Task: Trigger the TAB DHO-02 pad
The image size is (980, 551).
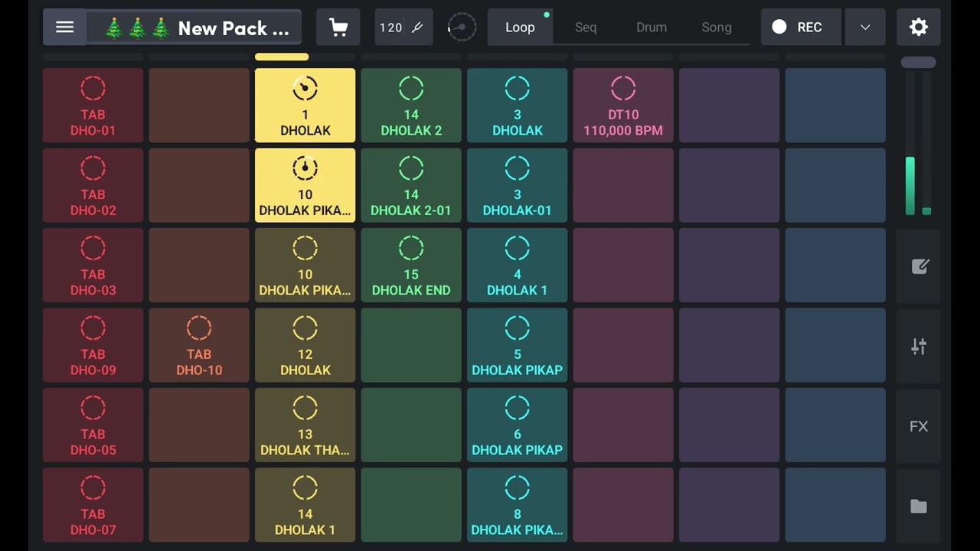Action: [93, 185]
